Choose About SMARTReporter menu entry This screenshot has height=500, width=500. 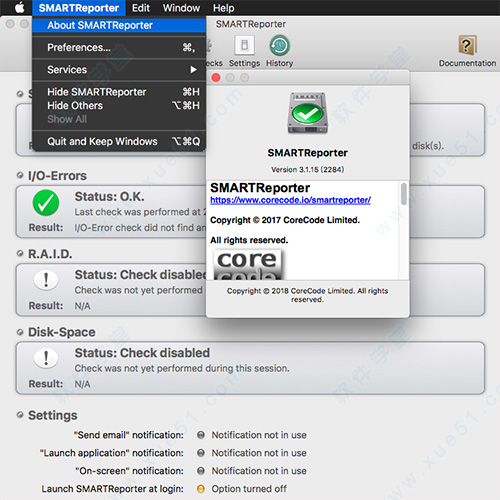[119, 25]
